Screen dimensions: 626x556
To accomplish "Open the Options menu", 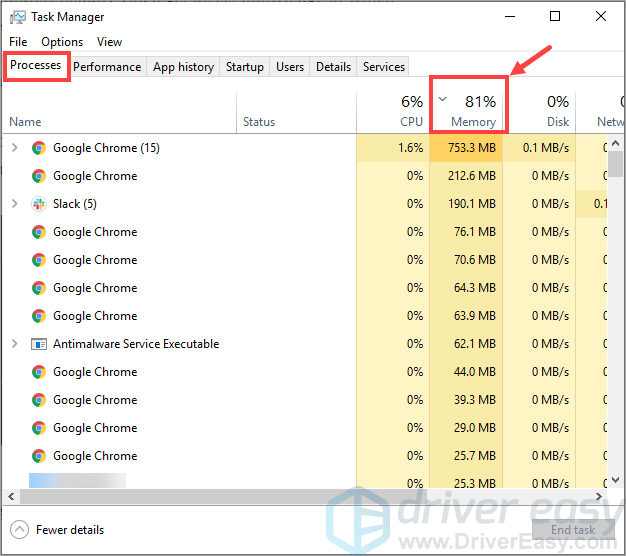I will coord(62,42).
